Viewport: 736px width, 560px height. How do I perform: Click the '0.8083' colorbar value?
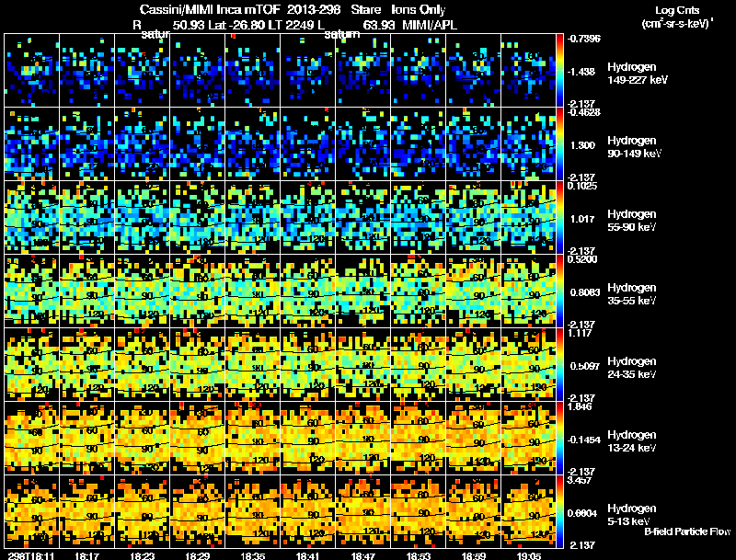pyautogui.click(x=585, y=292)
